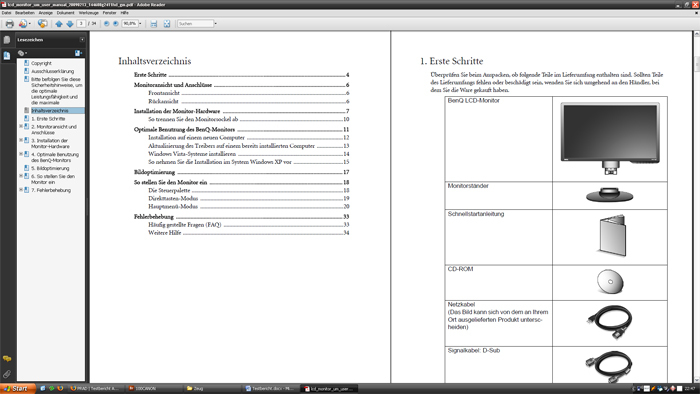
Task: Switch to the continuous scrolling page view icon
Action: click(x=154, y=24)
